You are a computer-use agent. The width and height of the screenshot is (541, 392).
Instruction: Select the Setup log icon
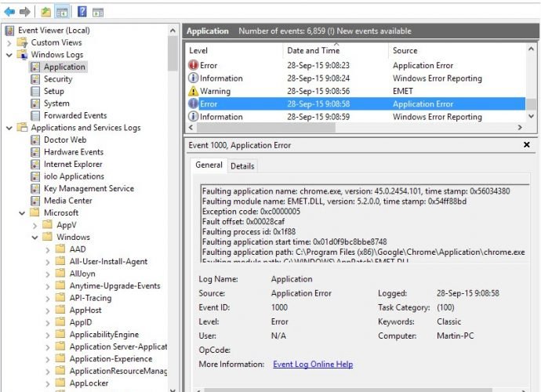pos(35,92)
